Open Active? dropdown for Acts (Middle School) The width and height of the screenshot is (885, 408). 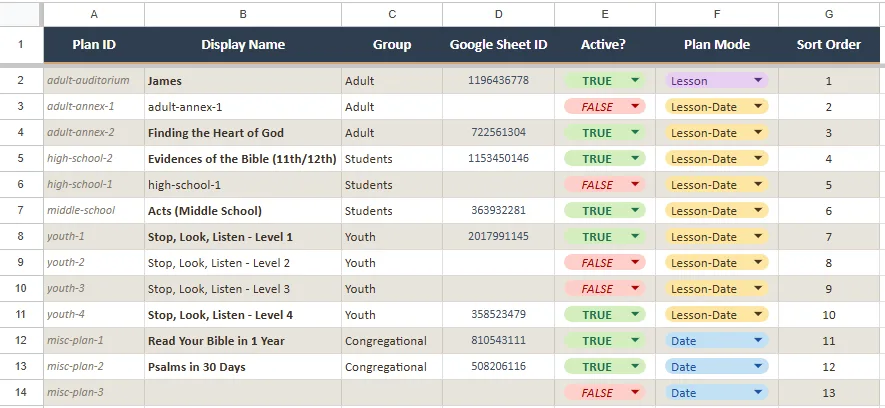coord(604,210)
